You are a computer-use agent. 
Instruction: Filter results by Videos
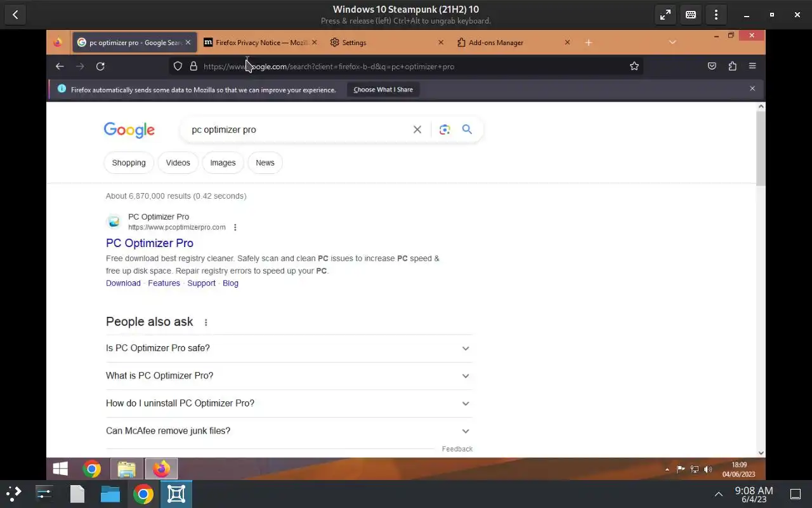click(x=178, y=163)
